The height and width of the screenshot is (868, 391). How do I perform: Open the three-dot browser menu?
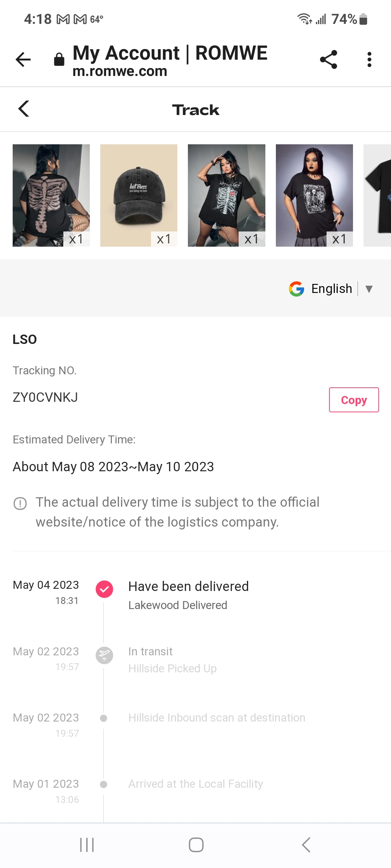(x=369, y=60)
